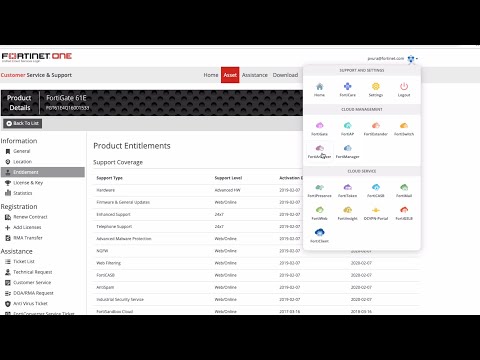Open Ticket List under Assistance
The image size is (480, 360).
click(20, 262)
